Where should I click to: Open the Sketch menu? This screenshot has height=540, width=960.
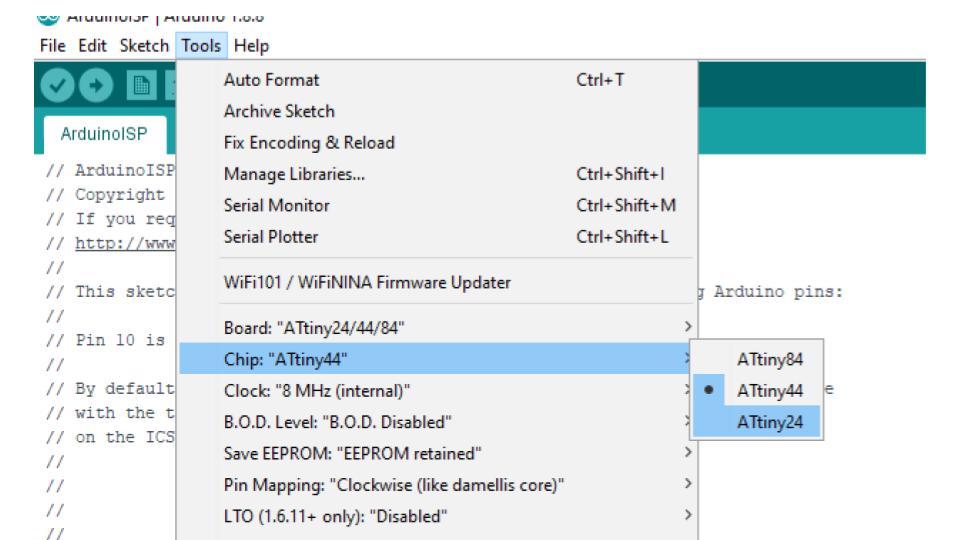(x=144, y=46)
